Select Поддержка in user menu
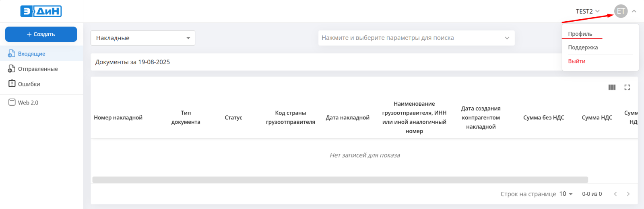 pos(583,47)
